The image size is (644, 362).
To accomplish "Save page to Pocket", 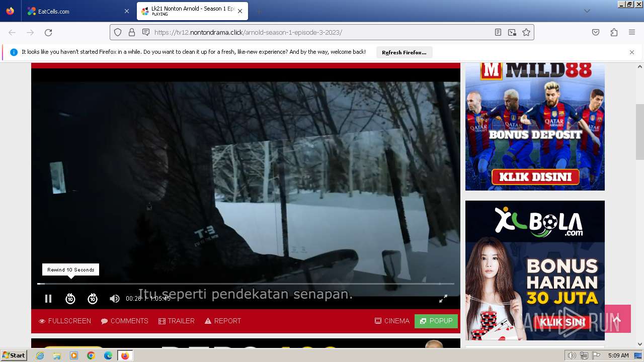I will pos(596,32).
